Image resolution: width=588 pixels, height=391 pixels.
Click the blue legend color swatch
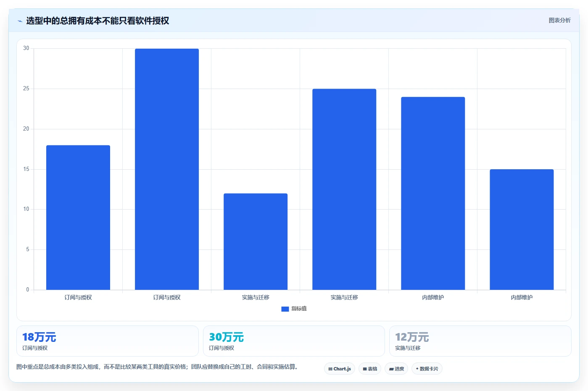pos(285,309)
